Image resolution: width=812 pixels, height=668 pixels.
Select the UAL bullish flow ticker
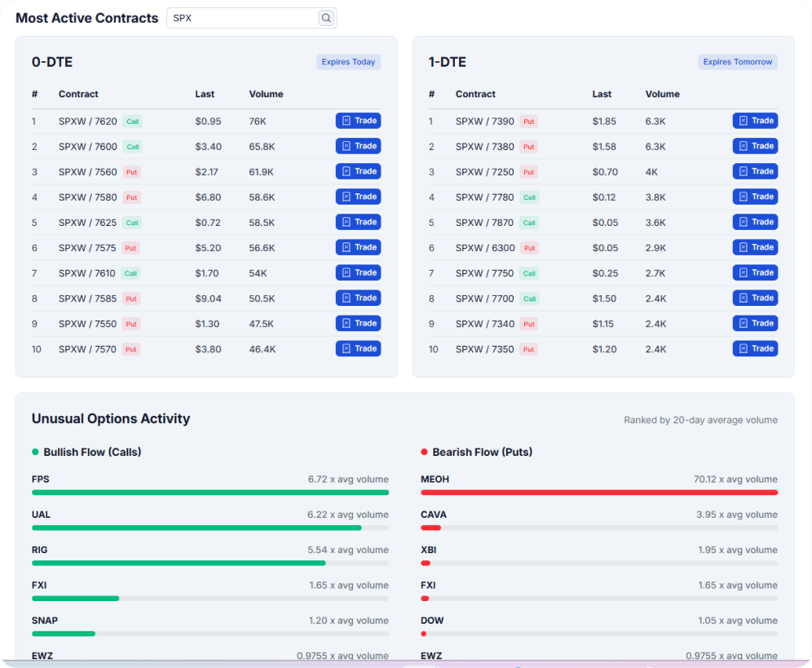(41, 515)
